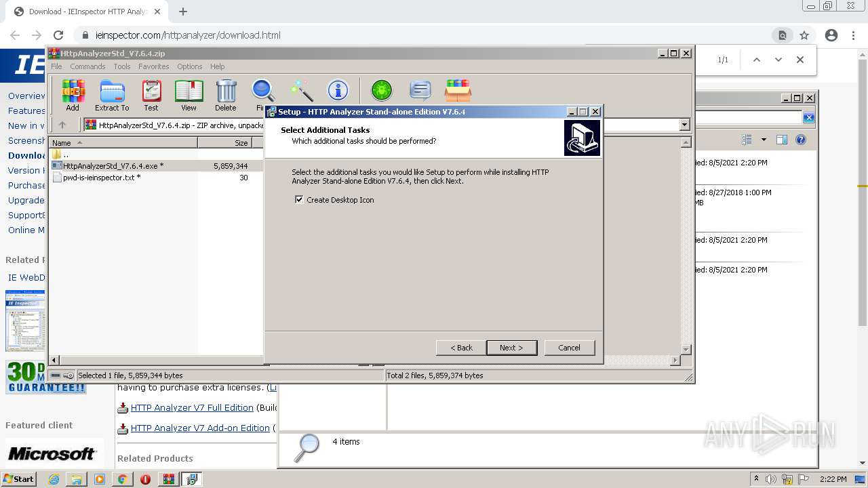868x488 pixels.
Task: Click Internet Explorer icon in taskbar
Action: pyautogui.click(x=54, y=479)
